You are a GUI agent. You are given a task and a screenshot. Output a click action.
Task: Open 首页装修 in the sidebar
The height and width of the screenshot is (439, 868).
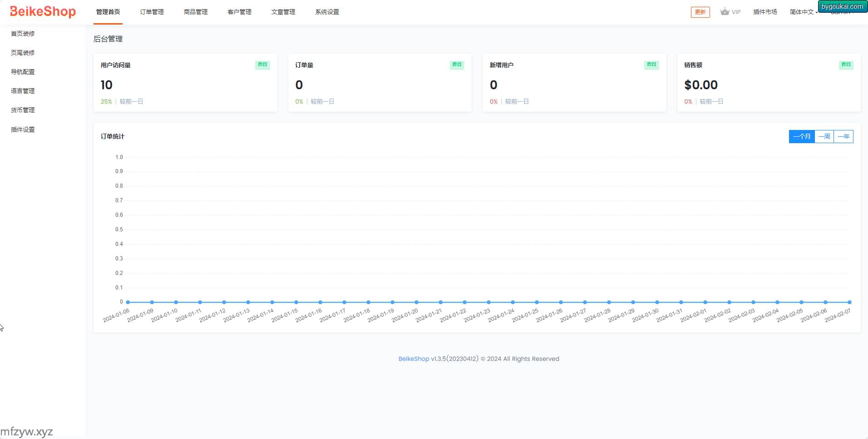23,34
